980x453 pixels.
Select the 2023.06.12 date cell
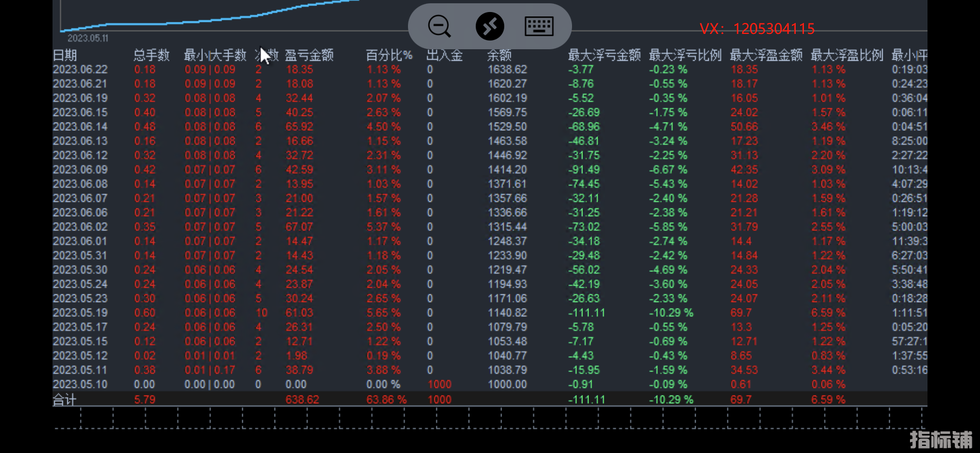coord(80,155)
